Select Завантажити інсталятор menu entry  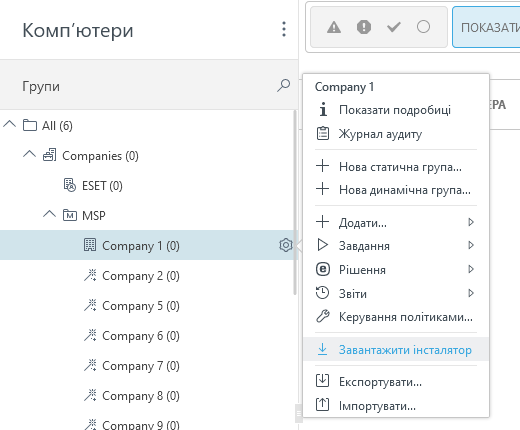point(396,349)
